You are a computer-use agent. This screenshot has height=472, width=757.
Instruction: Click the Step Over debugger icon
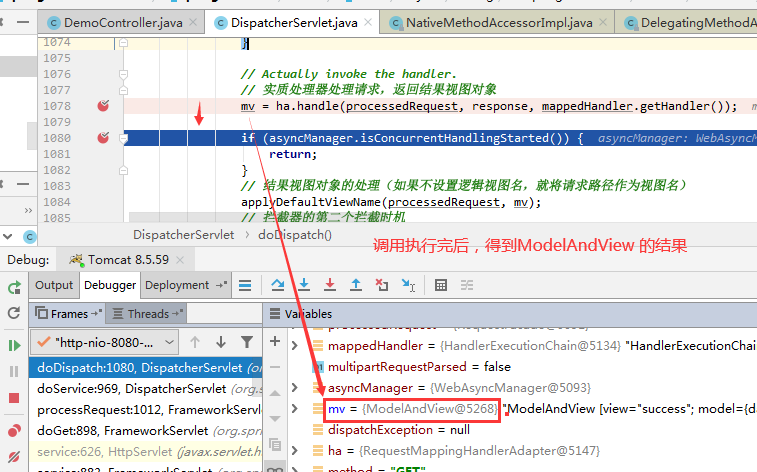tap(278, 285)
